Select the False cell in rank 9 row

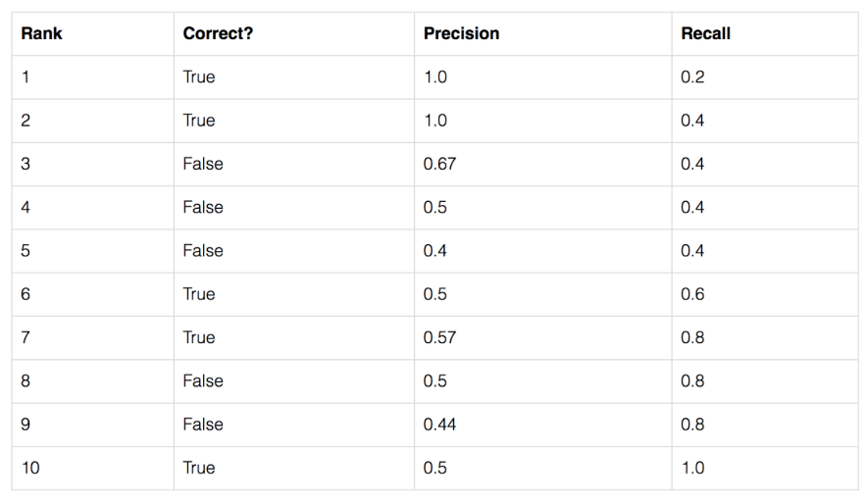(203, 424)
